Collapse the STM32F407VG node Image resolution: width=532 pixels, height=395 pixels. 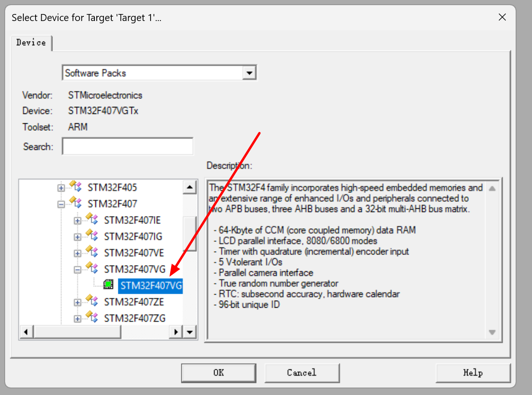[x=77, y=270]
